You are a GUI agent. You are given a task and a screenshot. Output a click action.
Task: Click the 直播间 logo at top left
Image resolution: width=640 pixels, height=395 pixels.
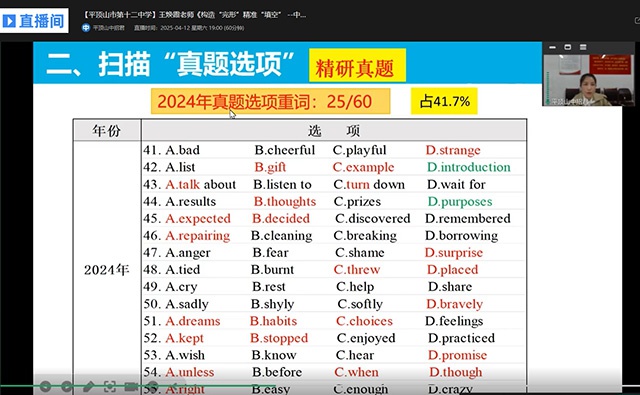(34, 21)
